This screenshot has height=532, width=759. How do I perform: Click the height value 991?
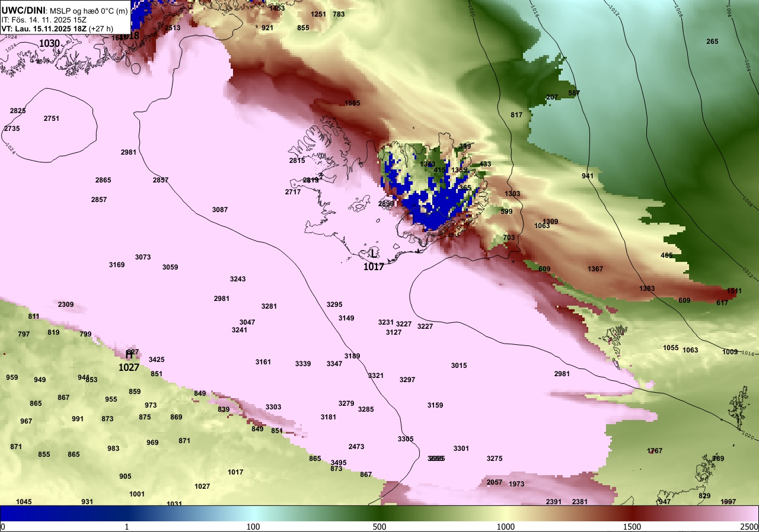[x=78, y=419]
